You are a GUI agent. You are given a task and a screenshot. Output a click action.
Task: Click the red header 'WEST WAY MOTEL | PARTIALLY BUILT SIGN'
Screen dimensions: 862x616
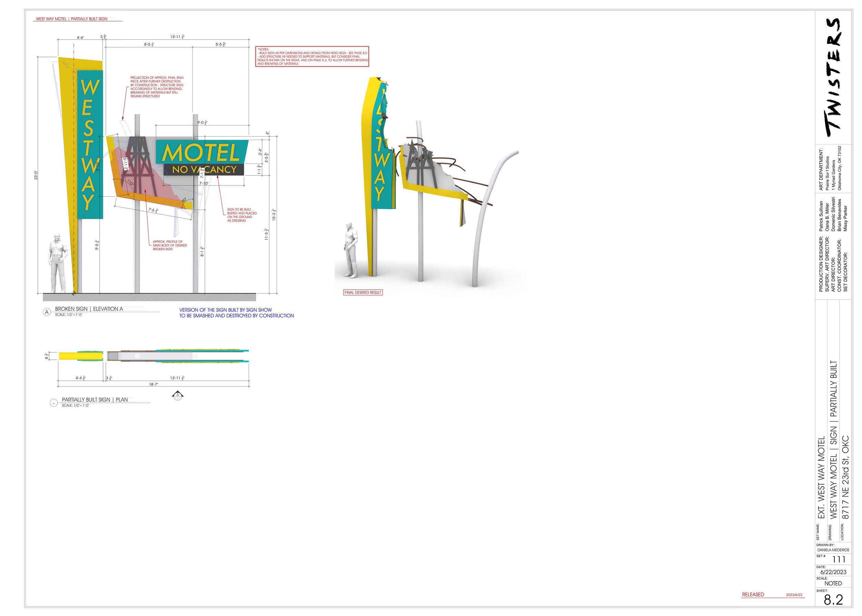[x=71, y=19]
